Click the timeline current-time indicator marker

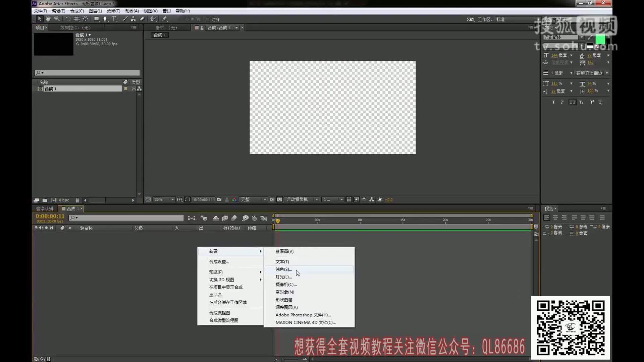(x=278, y=221)
